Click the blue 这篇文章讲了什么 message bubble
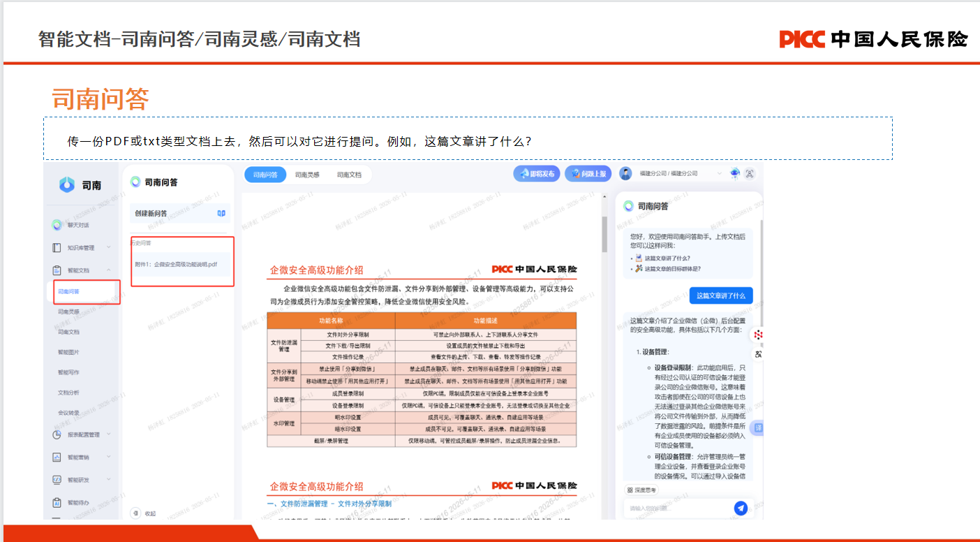The width and height of the screenshot is (980, 542). 721,295
